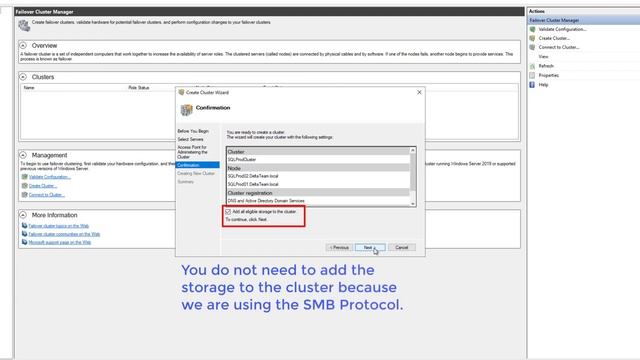Click the Connect to Cluster icon in Actions pane
The height and width of the screenshot is (360, 640).
[x=532, y=47]
